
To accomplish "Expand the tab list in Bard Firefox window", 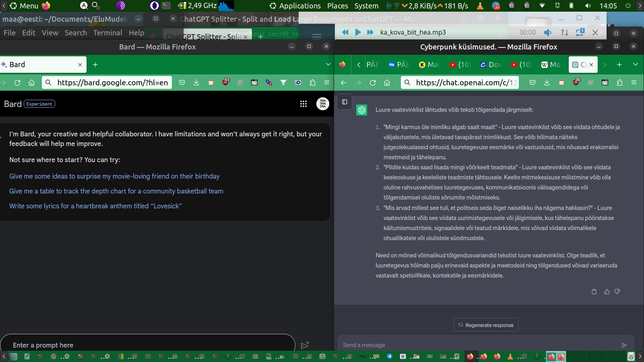I will (328, 64).
